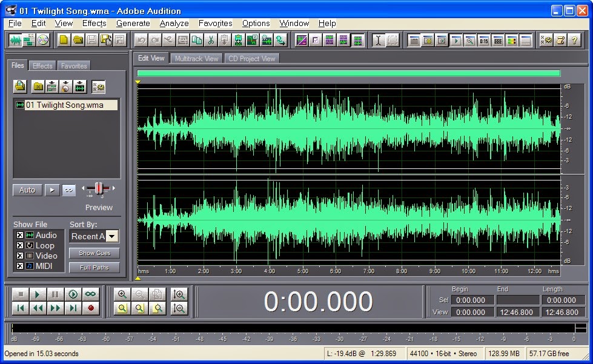Click the Rewind button
The width and height of the screenshot is (593, 364).
(x=38, y=308)
